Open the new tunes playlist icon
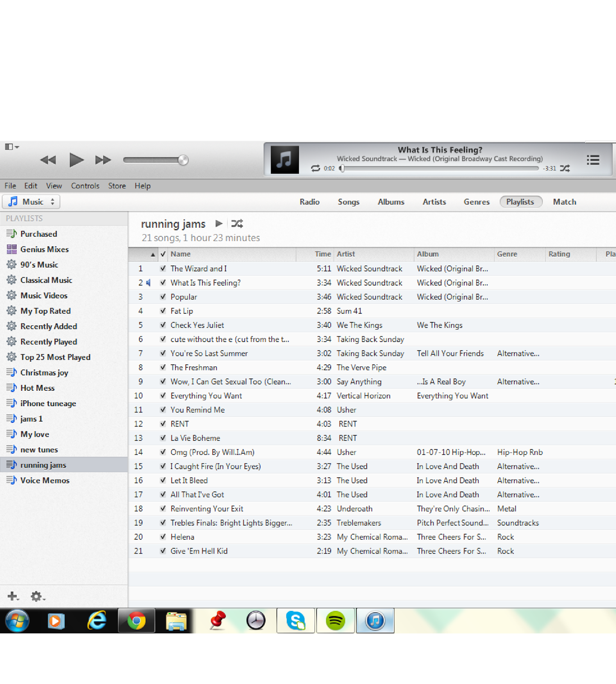This screenshot has width=616, height=684. (12, 449)
